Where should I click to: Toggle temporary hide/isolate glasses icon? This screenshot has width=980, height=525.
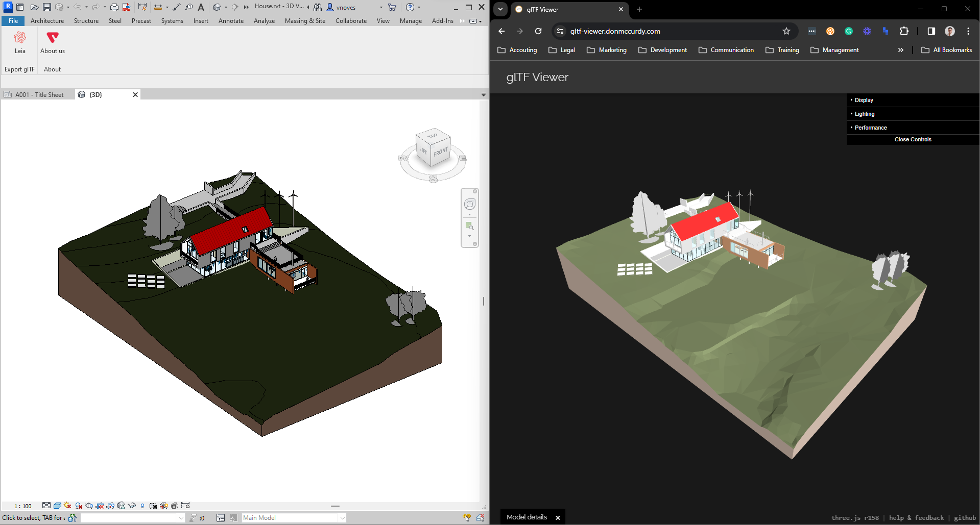[132, 506]
